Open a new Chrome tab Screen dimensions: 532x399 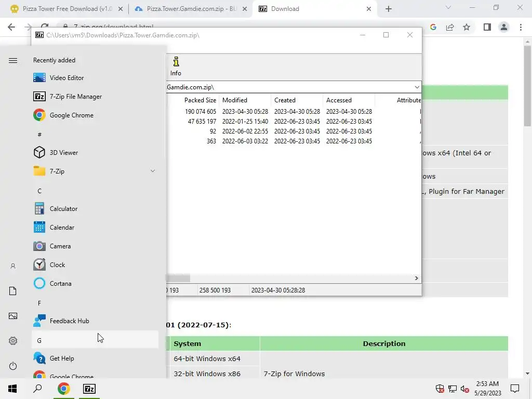coord(389,9)
